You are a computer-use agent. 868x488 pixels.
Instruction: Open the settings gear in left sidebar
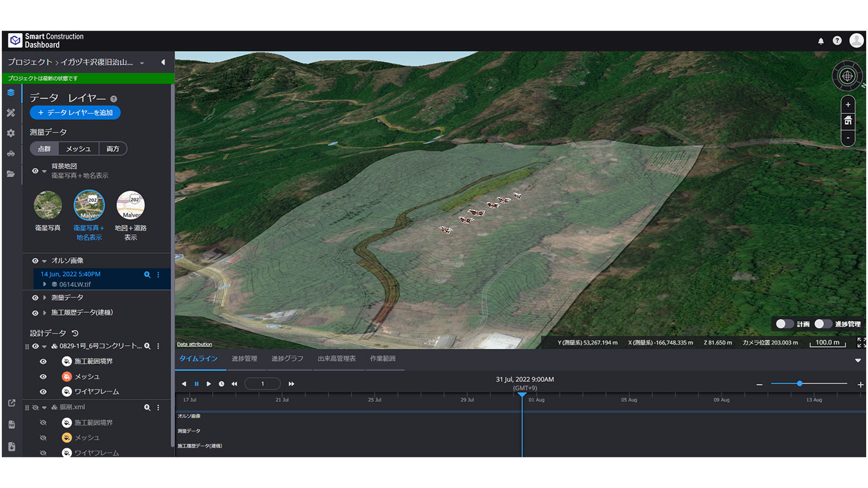pos(11,133)
